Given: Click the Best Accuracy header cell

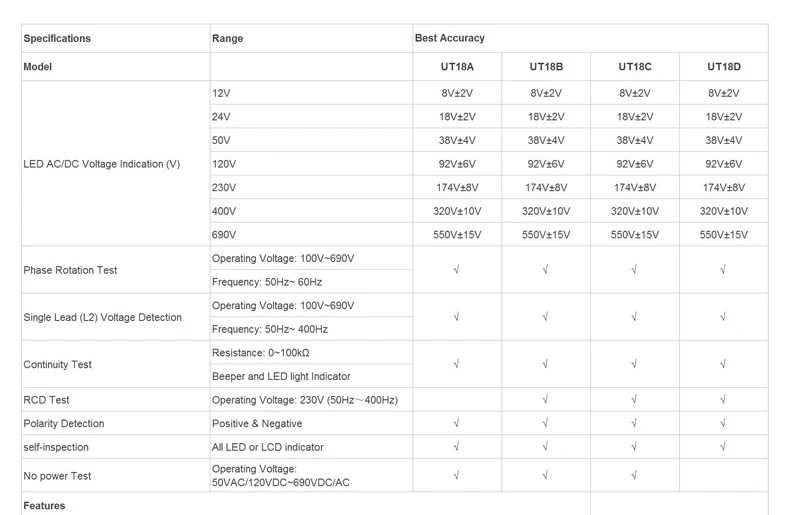Looking at the screenshot, I should (x=590, y=38).
